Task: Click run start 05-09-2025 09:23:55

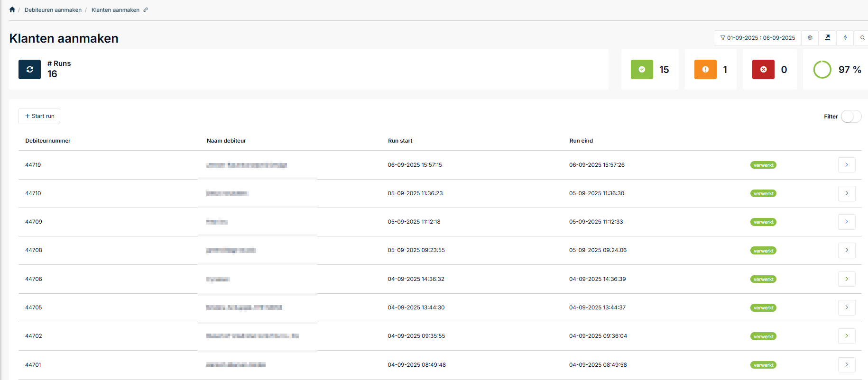Action: [x=416, y=250]
